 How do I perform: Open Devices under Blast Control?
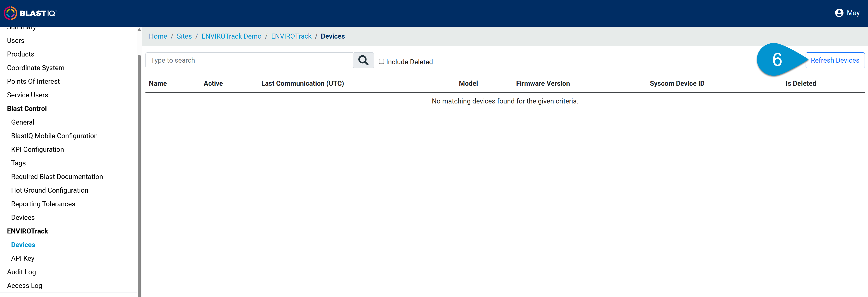[x=23, y=218]
